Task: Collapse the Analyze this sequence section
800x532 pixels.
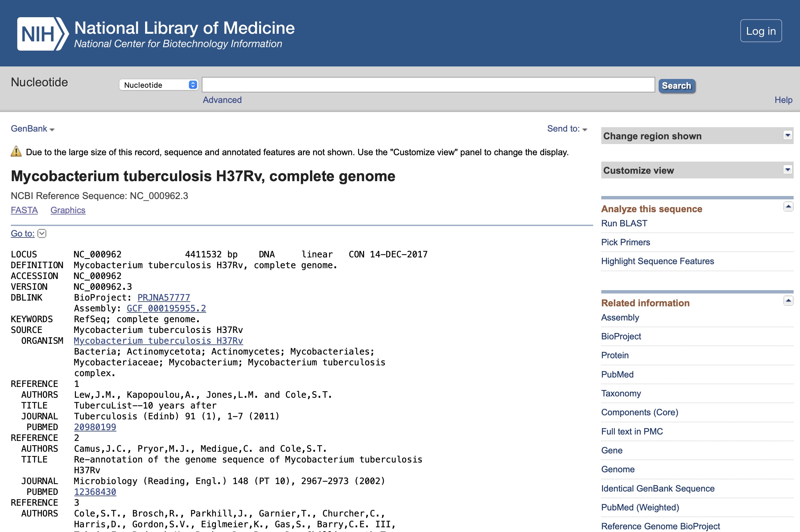Action: pyautogui.click(x=788, y=206)
